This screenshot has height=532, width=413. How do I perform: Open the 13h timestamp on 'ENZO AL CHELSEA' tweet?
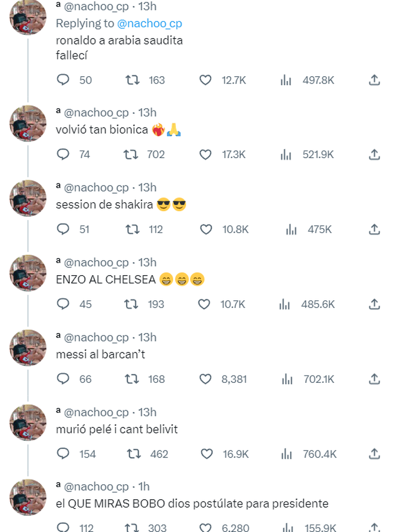(147, 263)
